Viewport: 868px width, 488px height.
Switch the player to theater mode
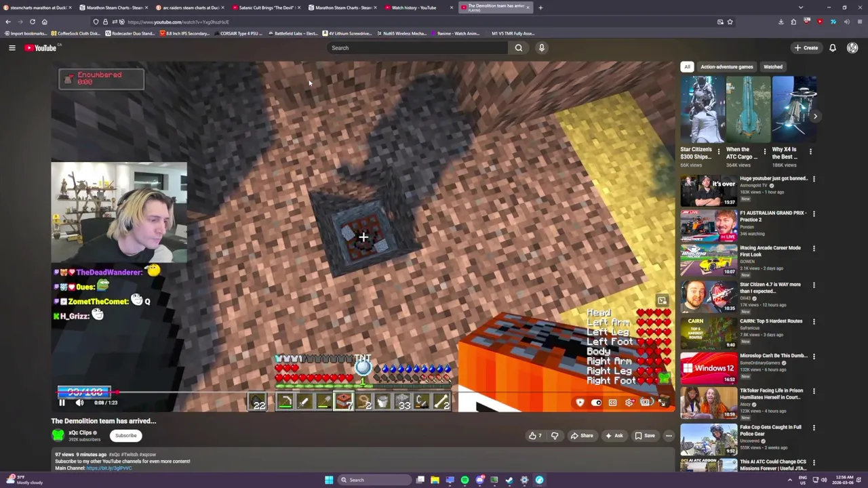click(x=646, y=403)
